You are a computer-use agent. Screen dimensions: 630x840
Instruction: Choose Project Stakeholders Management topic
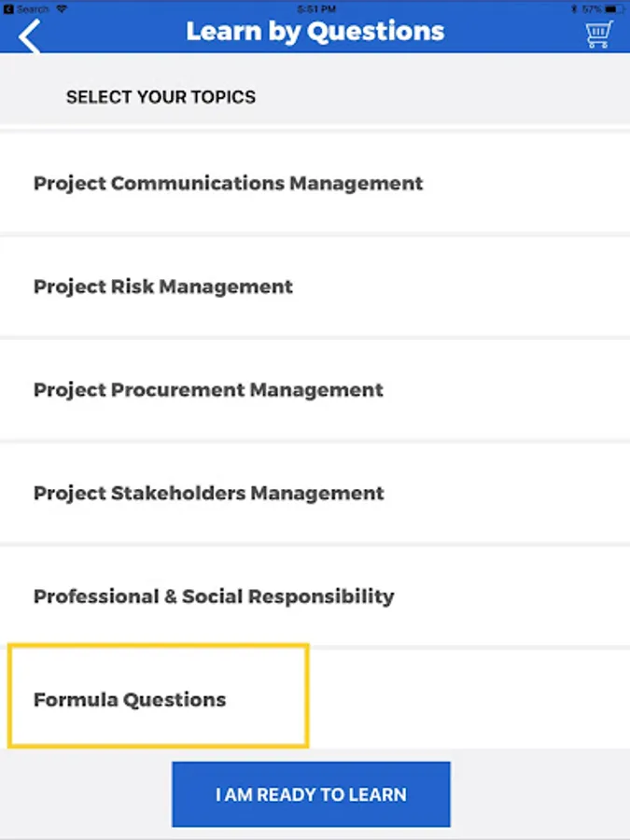208,493
